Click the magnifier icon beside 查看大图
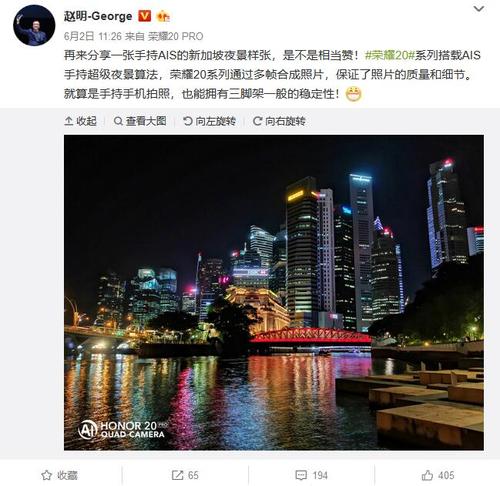 (118, 121)
